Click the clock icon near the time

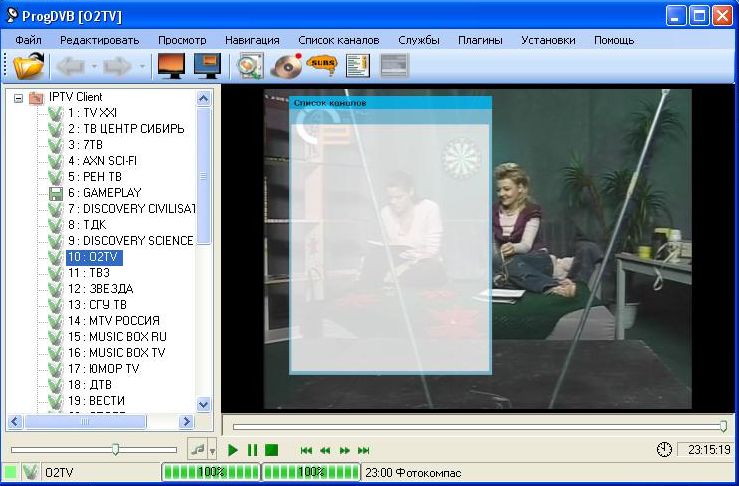[664, 450]
